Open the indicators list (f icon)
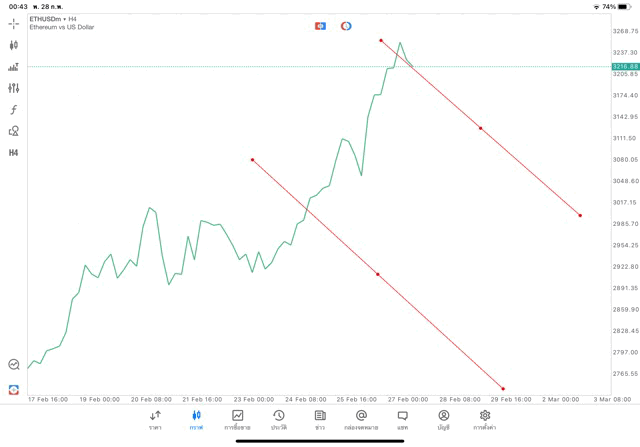This screenshot has width=640, height=447. tap(14, 109)
